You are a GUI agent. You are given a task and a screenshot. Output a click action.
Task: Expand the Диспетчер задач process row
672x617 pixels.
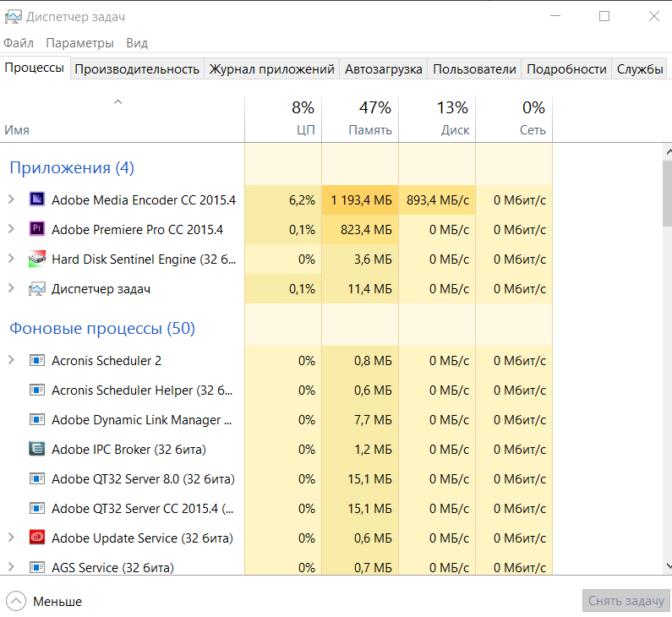click(12, 288)
